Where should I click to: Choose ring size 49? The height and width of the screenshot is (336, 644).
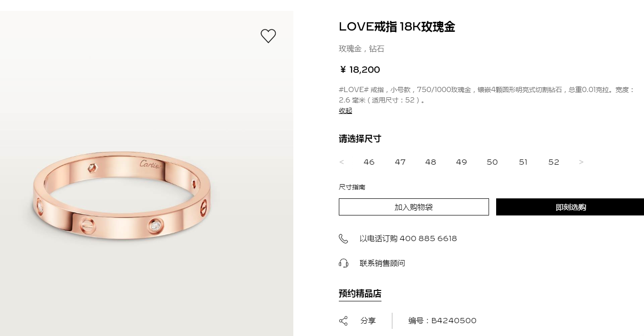tap(462, 162)
